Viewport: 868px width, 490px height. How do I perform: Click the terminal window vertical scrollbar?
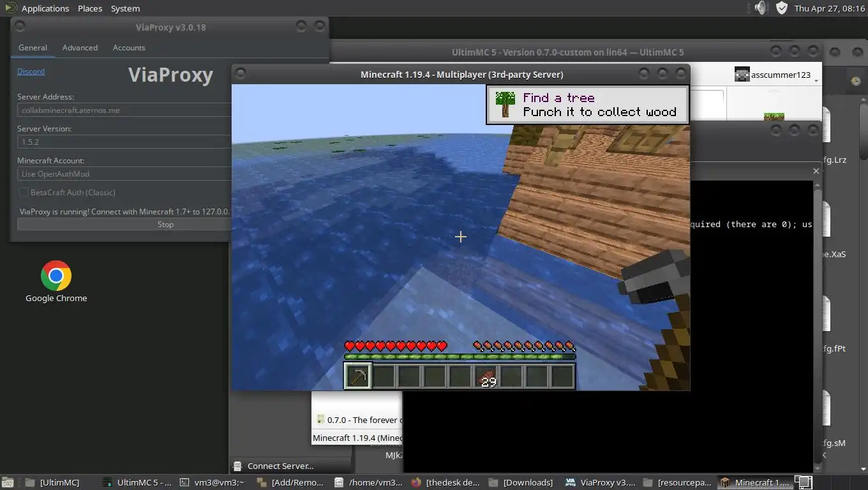point(818,325)
